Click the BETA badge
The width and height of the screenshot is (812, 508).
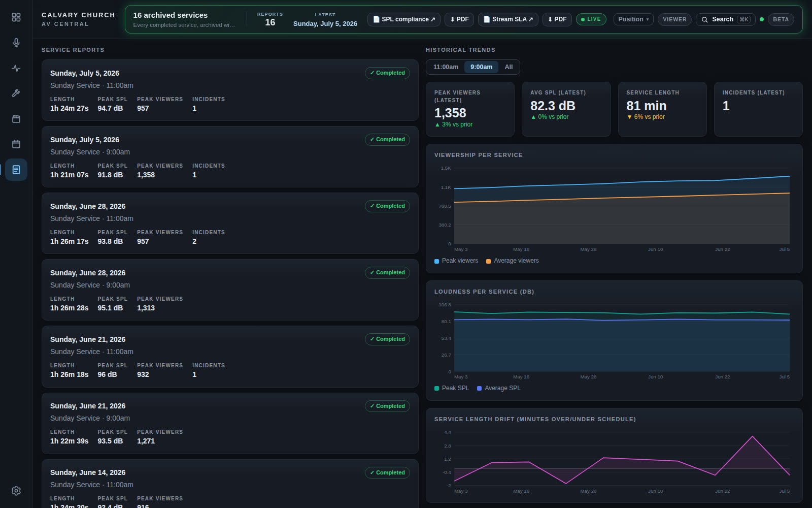coord(781,19)
